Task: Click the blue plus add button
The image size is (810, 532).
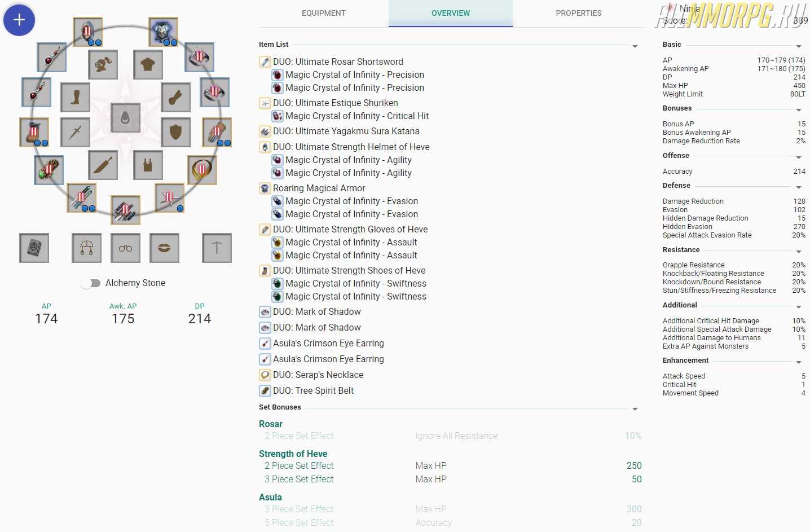Action: [x=19, y=20]
